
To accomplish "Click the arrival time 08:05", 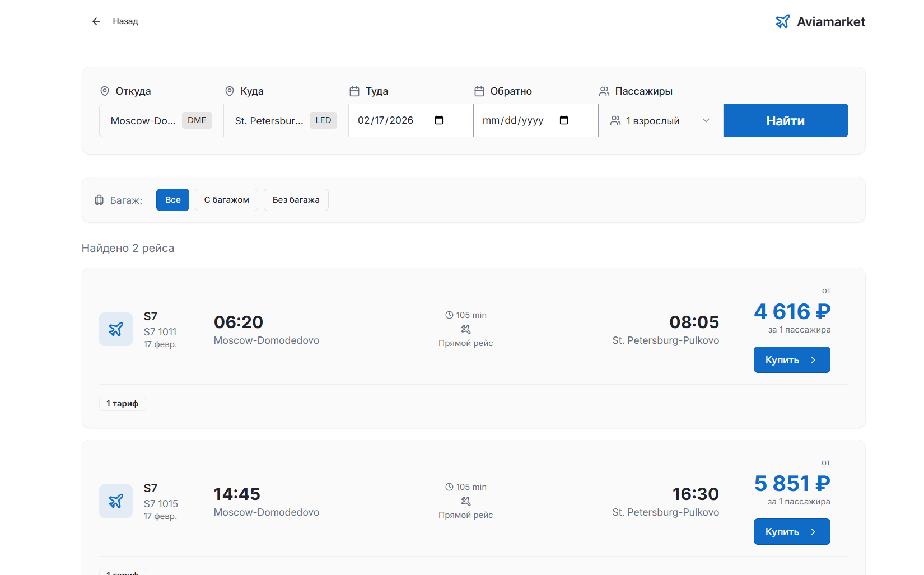I will (x=694, y=322).
